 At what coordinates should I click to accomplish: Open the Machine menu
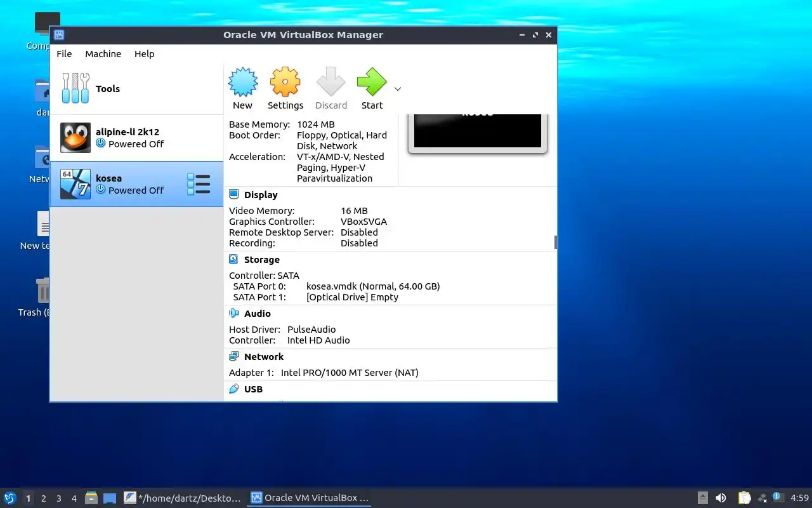click(103, 54)
